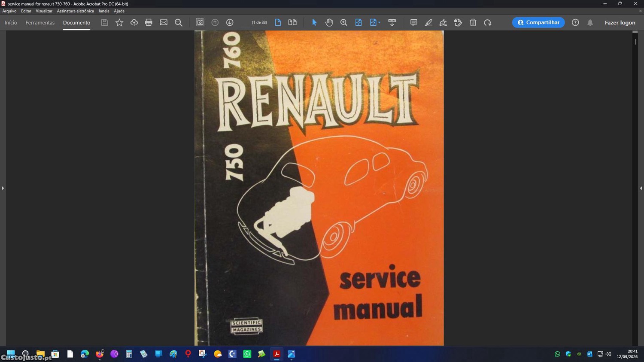The width and height of the screenshot is (644, 362).
Task: Click the highlighter text tool
Action: click(x=428, y=22)
